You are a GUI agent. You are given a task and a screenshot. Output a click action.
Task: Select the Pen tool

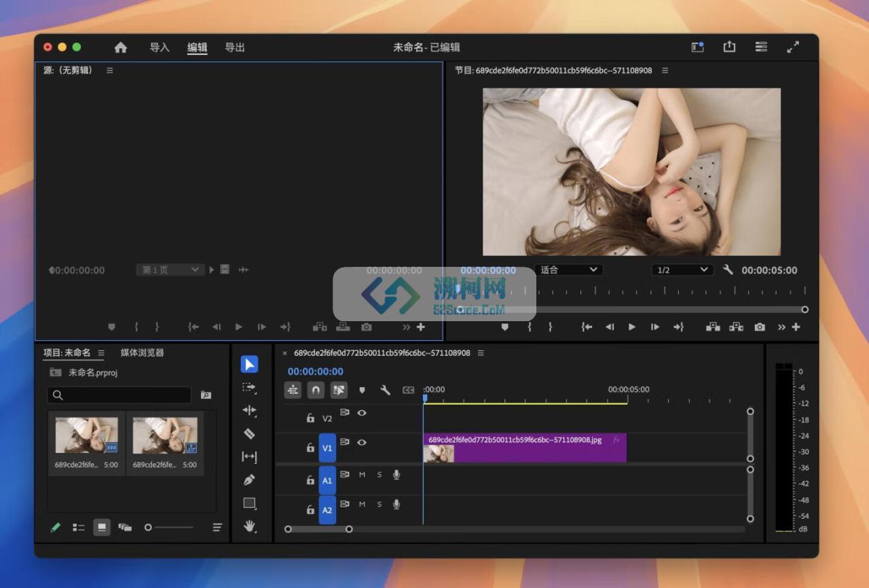tap(249, 480)
